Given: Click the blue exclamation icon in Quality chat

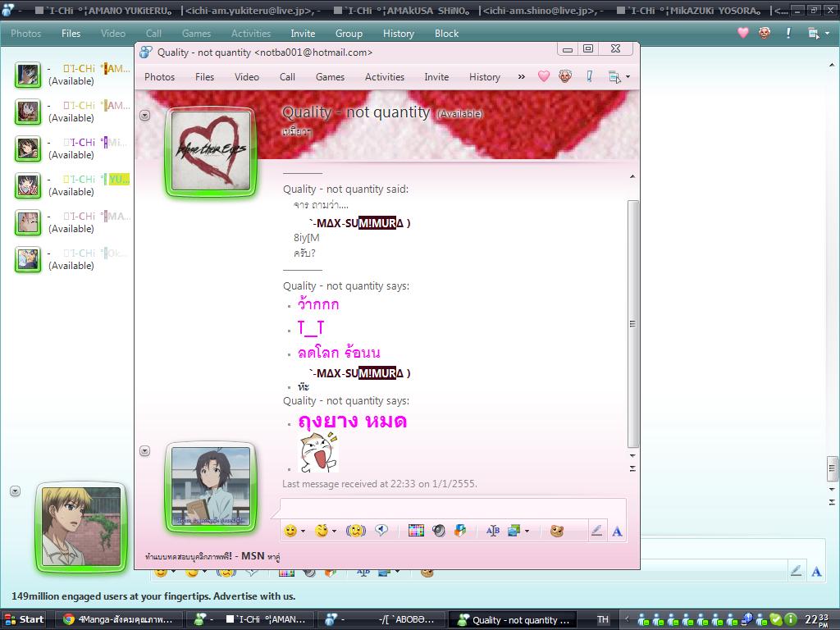Looking at the screenshot, I should [589, 76].
